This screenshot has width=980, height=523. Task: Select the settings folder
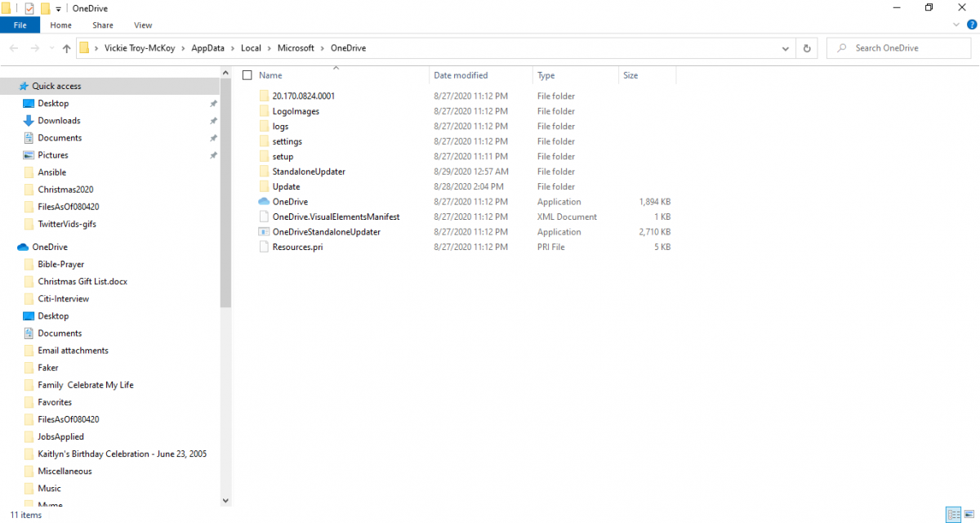287,141
